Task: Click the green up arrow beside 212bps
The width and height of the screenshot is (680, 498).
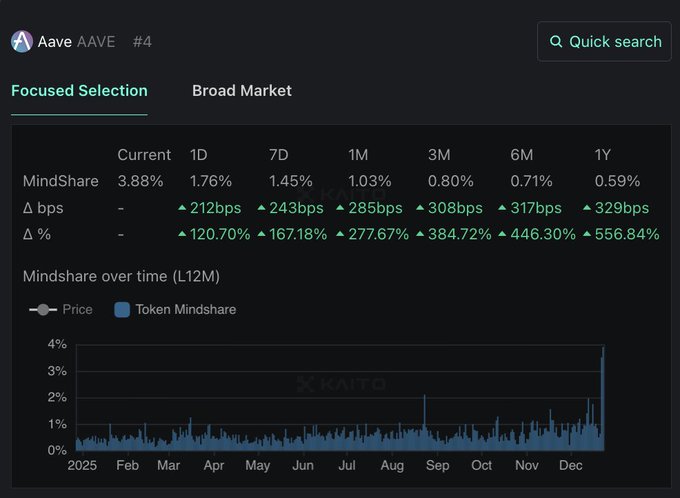Action: click(x=181, y=208)
